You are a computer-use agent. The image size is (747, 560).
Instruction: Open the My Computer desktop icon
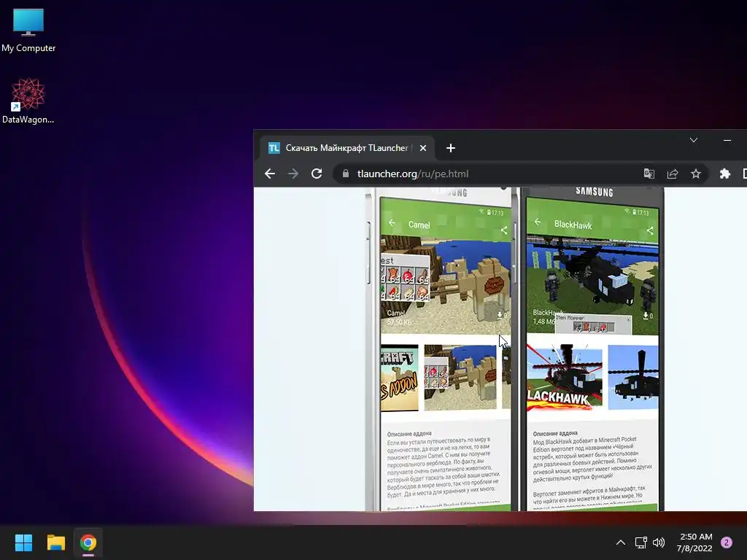pos(28,30)
